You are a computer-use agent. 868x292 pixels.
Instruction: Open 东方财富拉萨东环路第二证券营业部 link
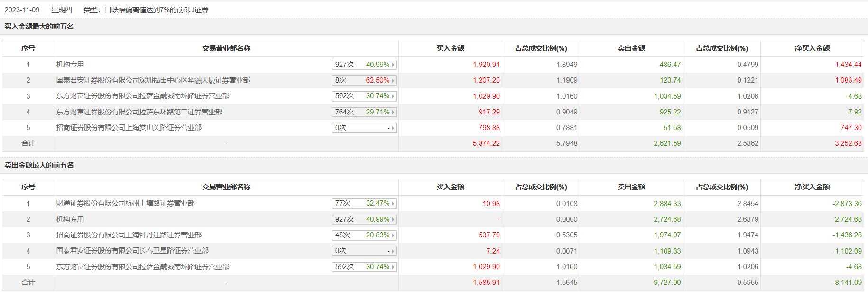pyautogui.click(x=139, y=112)
